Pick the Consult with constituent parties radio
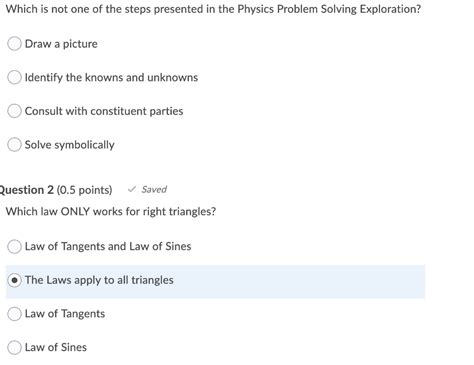 (14, 111)
